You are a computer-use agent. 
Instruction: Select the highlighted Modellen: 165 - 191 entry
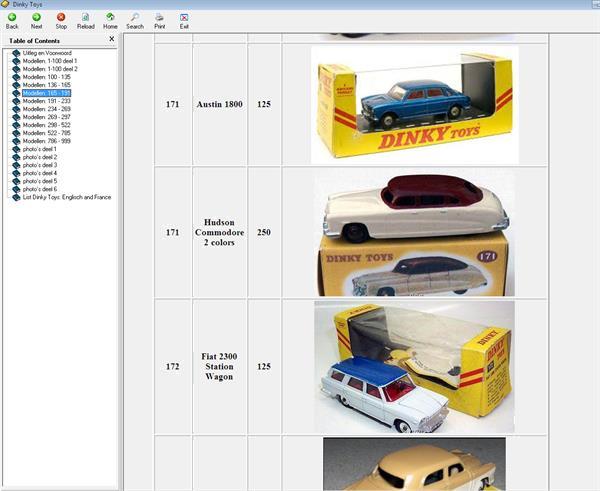pos(46,93)
